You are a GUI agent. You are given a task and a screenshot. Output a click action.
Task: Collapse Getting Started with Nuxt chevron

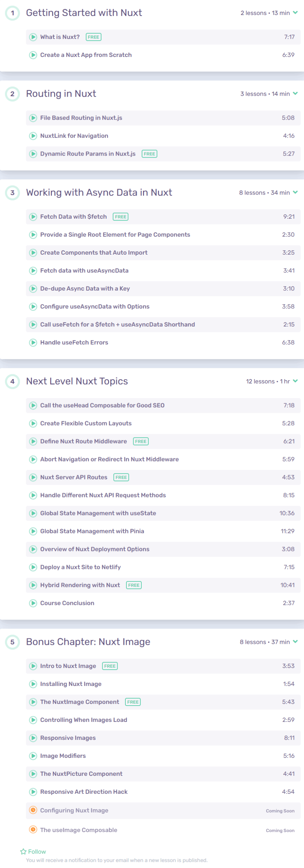[295, 13]
